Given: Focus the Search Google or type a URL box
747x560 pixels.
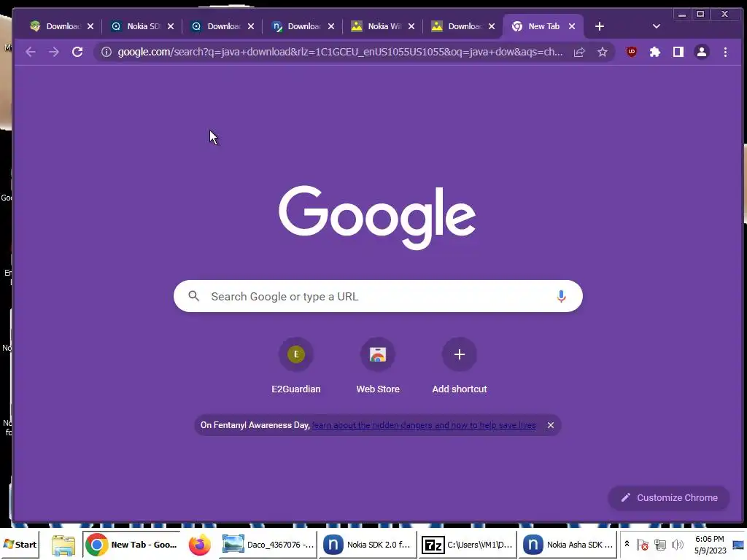Looking at the screenshot, I should pos(378,296).
